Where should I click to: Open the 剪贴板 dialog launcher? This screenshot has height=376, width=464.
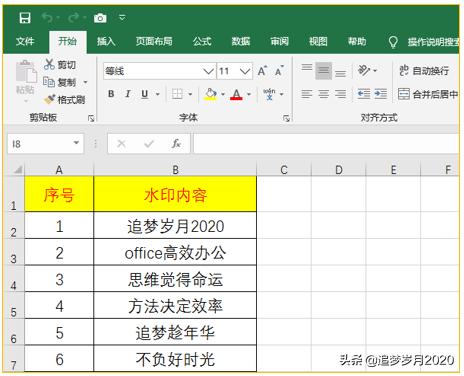(91, 118)
